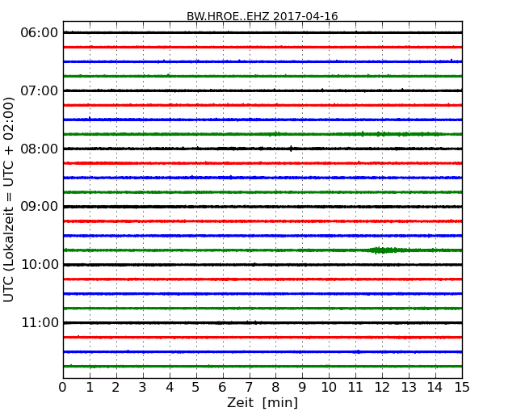The image size is (525, 420).
Task: Select the 10:00 time label
Action: point(40,265)
